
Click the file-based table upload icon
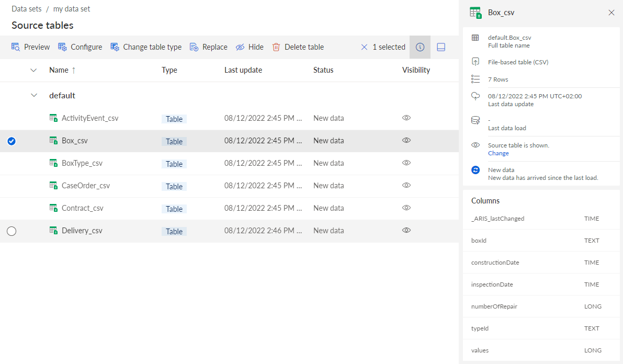(x=475, y=62)
